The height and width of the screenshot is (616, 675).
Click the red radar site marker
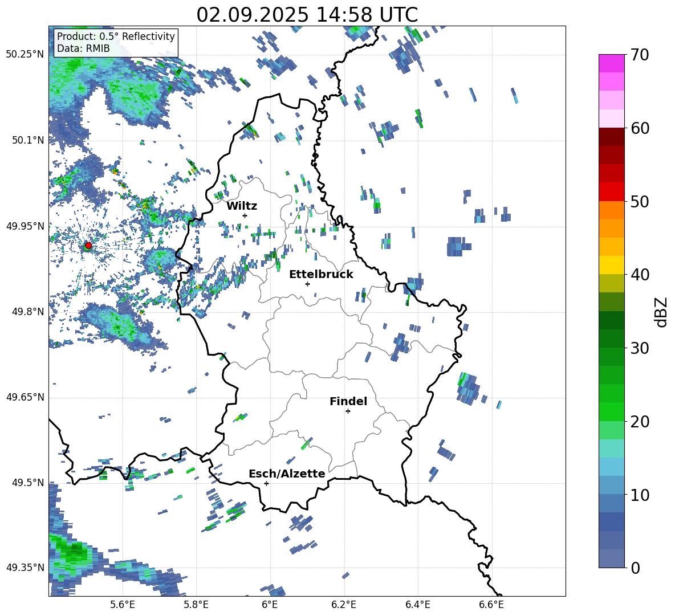pyautogui.click(x=88, y=245)
